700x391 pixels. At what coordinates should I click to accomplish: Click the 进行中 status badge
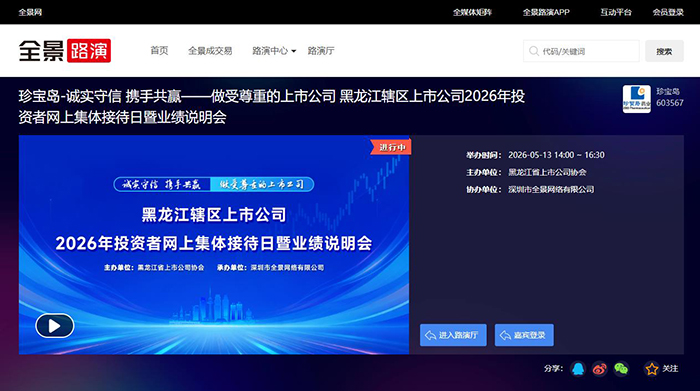pyautogui.click(x=391, y=147)
